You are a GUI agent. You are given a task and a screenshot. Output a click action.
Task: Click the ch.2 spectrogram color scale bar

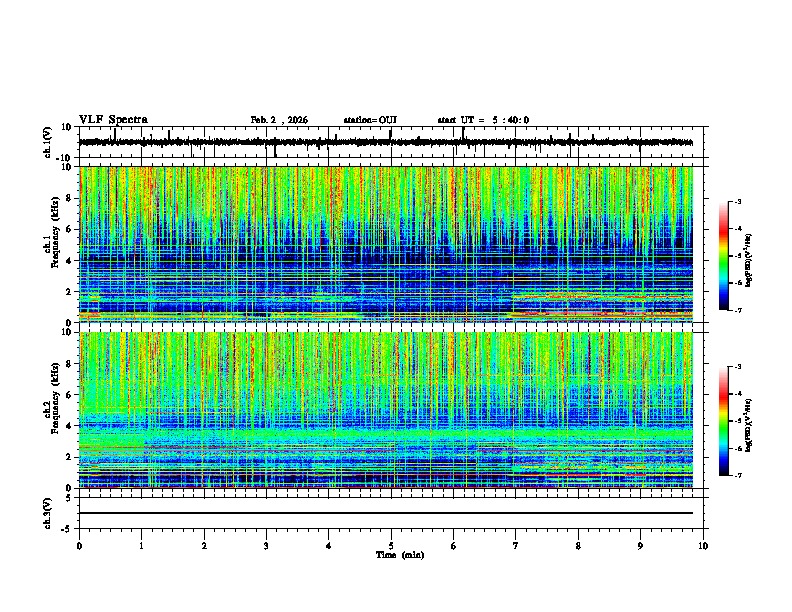[723, 421]
